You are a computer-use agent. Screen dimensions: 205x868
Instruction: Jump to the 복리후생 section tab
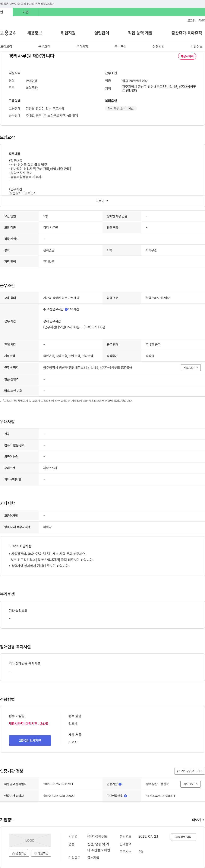click(x=120, y=46)
